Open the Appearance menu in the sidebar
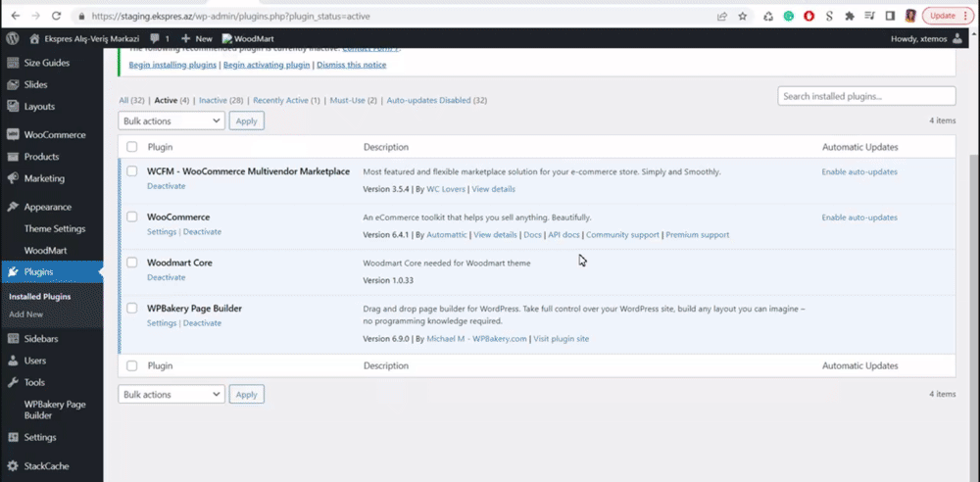Viewport: 980px width, 482px height. pyautogui.click(x=47, y=207)
